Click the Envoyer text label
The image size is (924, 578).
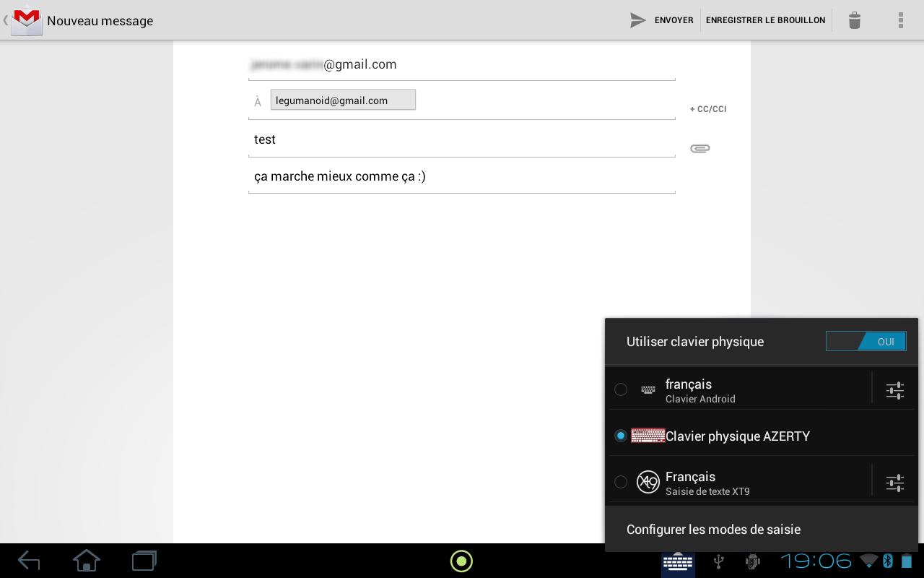click(674, 20)
